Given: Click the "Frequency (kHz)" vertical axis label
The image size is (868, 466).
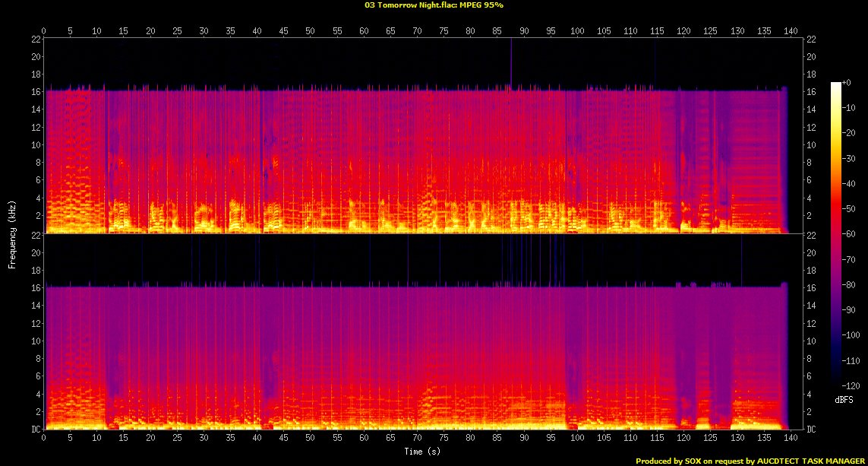Looking at the screenshot, I should click(x=13, y=233).
